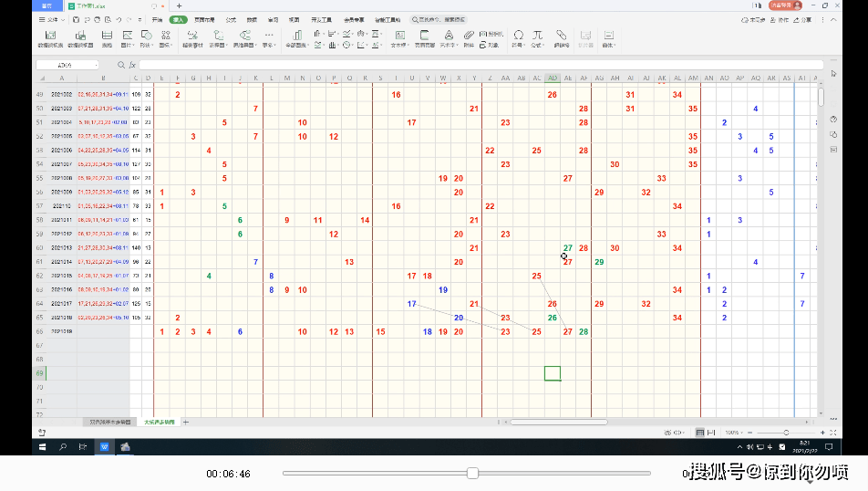The width and height of the screenshot is (868, 491).
Task: Click the zoom magnifier beside formula bar
Action: [x=121, y=65]
